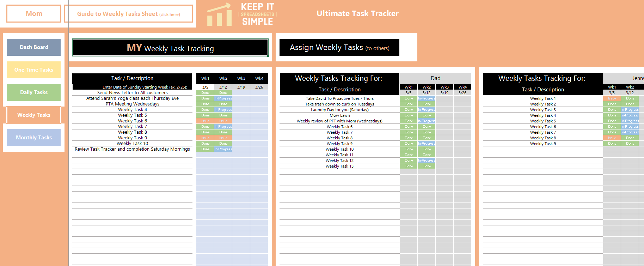Click the Wk4 column header in My tasks
Image resolution: width=644 pixels, height=266 pixels.
click(x=259, y=78)
